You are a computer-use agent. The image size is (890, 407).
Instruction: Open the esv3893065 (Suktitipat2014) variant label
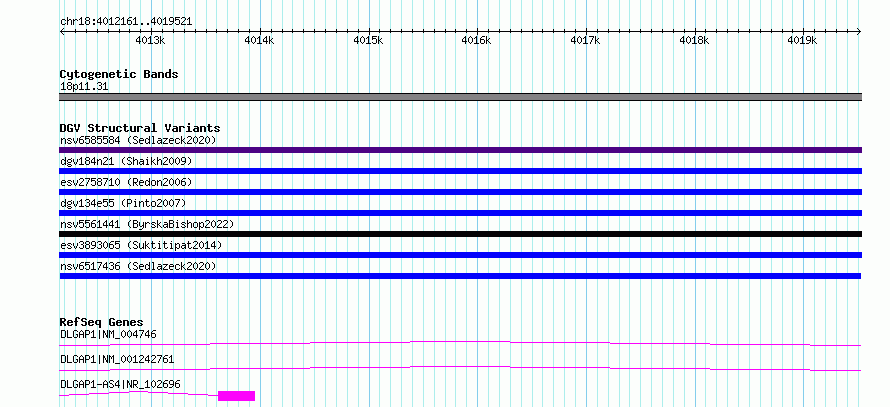click(141, 245)
